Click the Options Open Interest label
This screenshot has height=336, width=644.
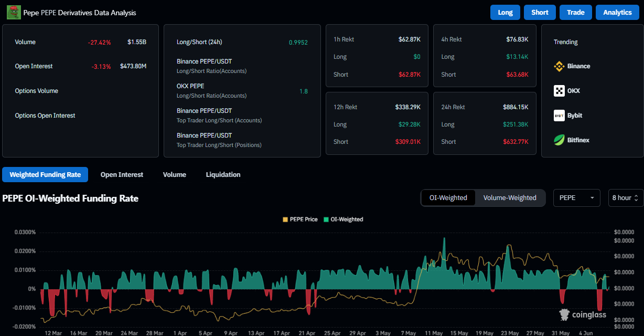click(x=45, y=115)
